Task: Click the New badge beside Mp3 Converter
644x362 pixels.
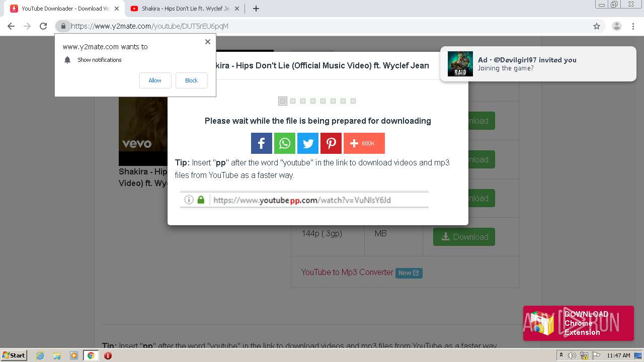Action: click(x=409, y=273)
